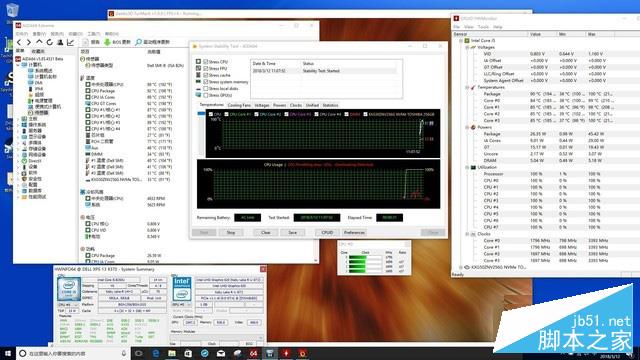Collapse the Utilization node in HWMonitor
The height and width of the screenshot is (360, 640).
point(467,167)
